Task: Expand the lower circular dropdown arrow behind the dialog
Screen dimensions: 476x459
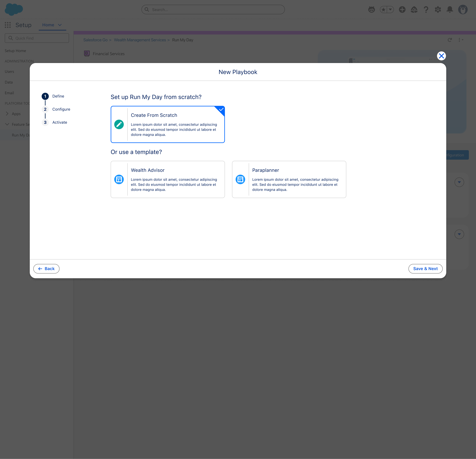Action: (x=459, y=234)
